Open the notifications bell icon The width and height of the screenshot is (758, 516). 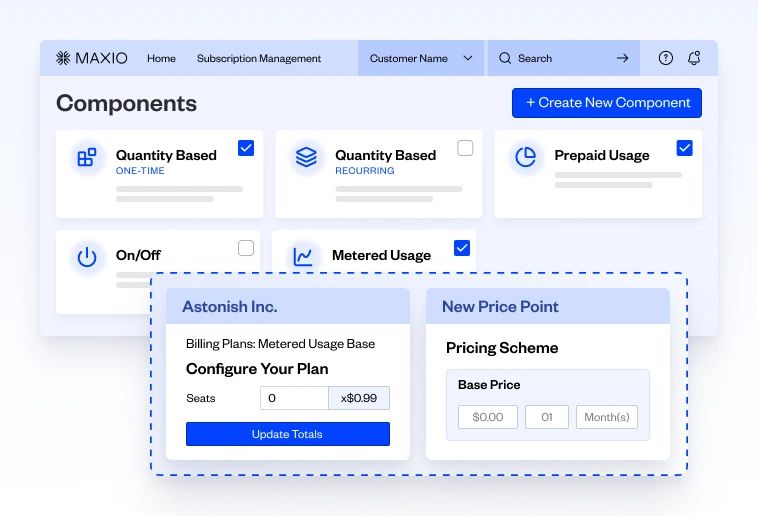pos(694,58)
